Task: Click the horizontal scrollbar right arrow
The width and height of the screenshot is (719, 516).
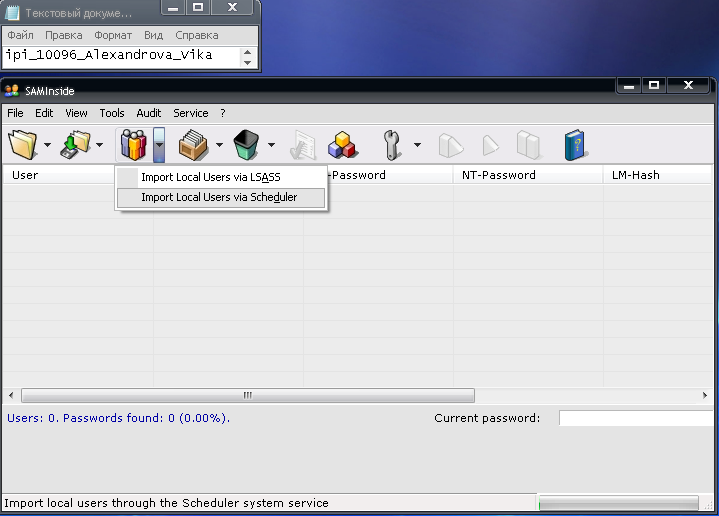Action: pyautogui.click(x=705, y=395)
